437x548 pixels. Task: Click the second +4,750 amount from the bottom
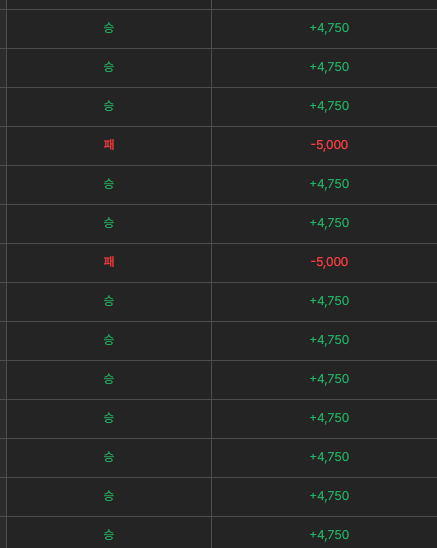pyautogui.click(x=329, y=496)
